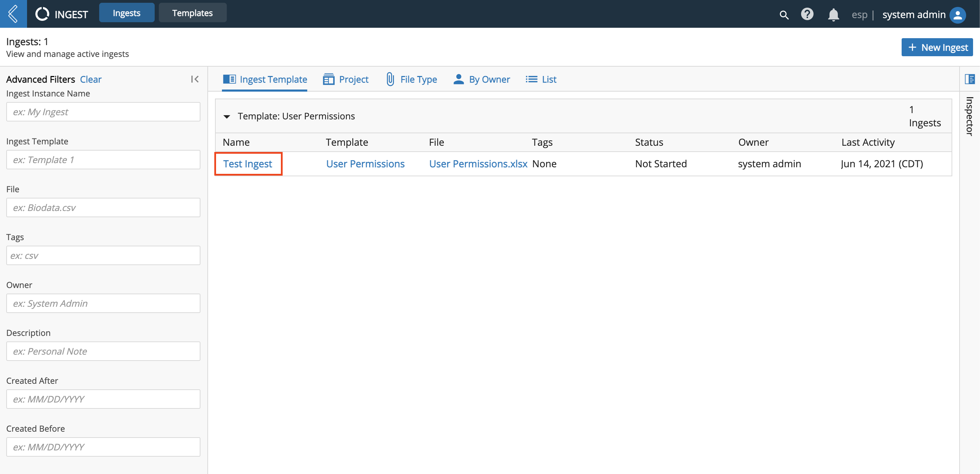Click the system admin username in header

914,15
